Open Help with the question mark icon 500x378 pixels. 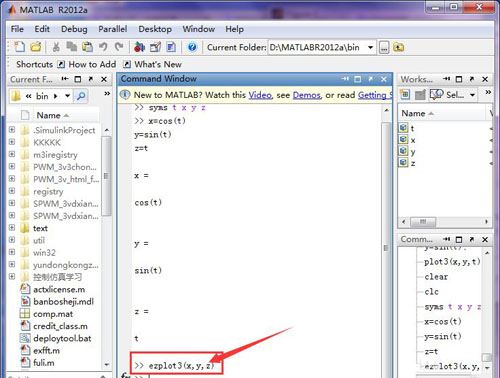point(192,47)
